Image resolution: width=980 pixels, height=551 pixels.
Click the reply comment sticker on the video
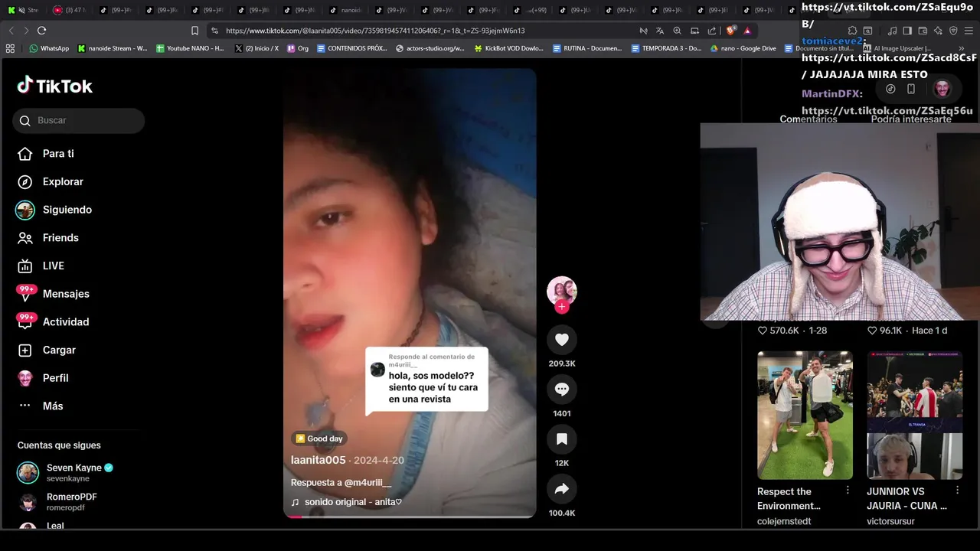[x=426, y=380]
